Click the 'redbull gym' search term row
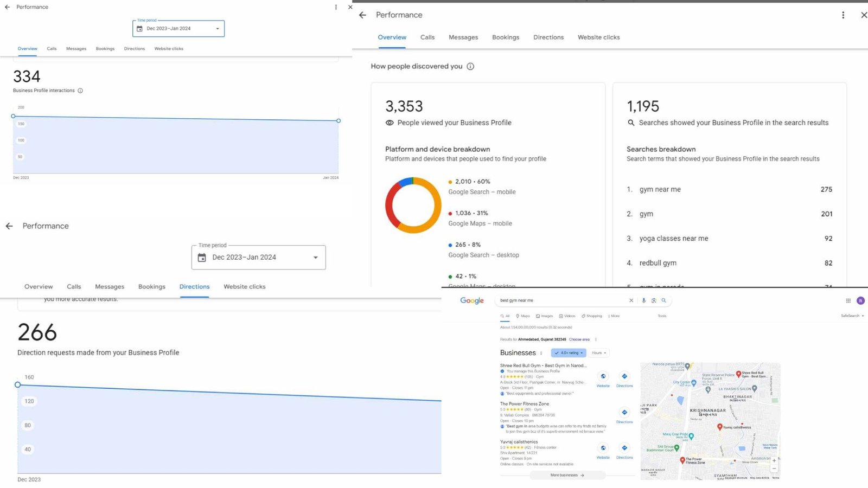The height and width of the screenshot is (488, 868). [x=729, y=263]
